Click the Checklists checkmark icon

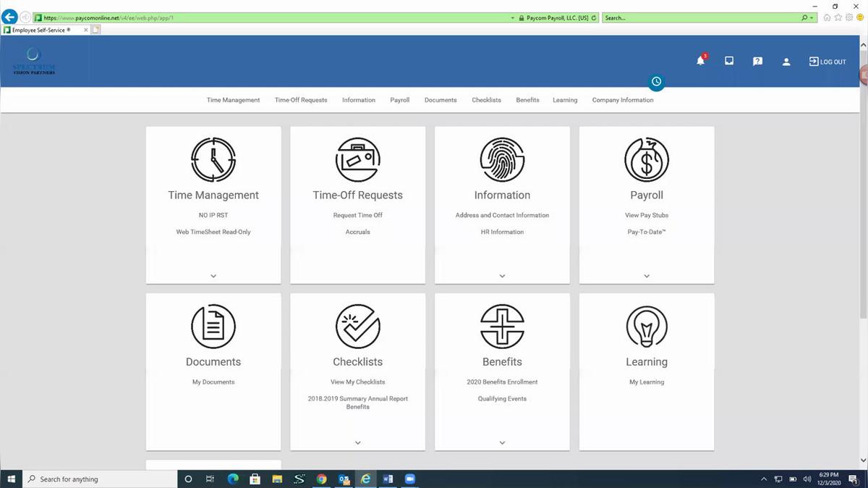click(357, 326)
